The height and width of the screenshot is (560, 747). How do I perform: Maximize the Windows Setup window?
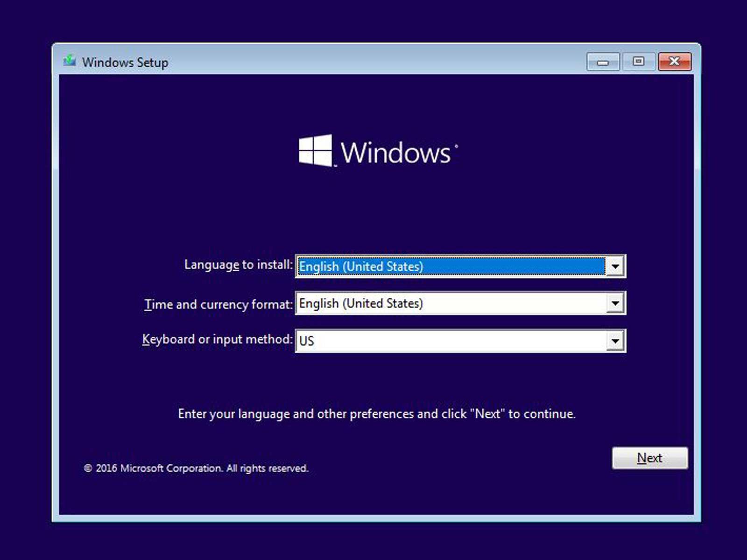[638, 62]
